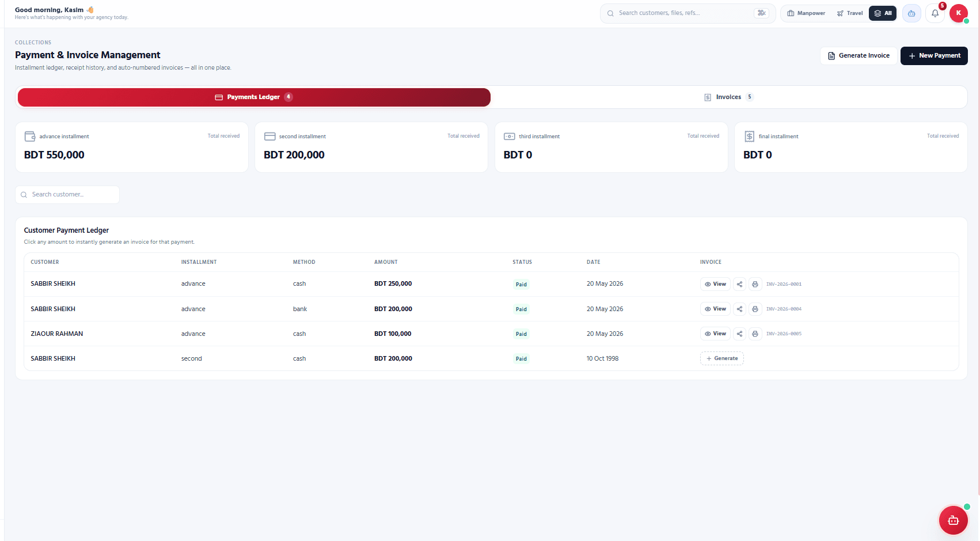Switch to the Payments Ledger tab
This screenshot has width=980, height=541.
[x=254, y=97]
